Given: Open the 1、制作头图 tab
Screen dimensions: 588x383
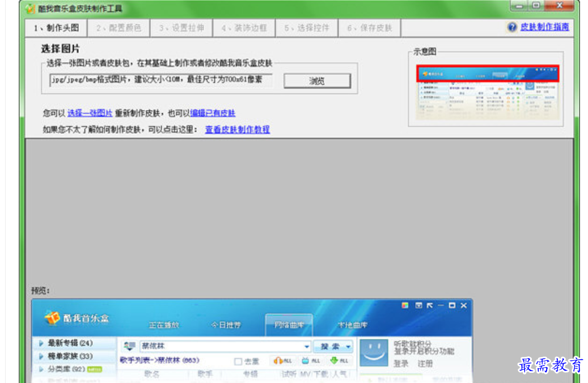Looking at the screenshot, I should coord(56,28).
